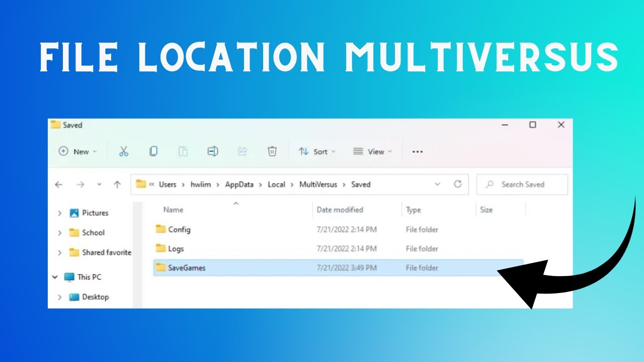
Task: Click the Pictures sidebar icon
Action: (x=74, y=213)
